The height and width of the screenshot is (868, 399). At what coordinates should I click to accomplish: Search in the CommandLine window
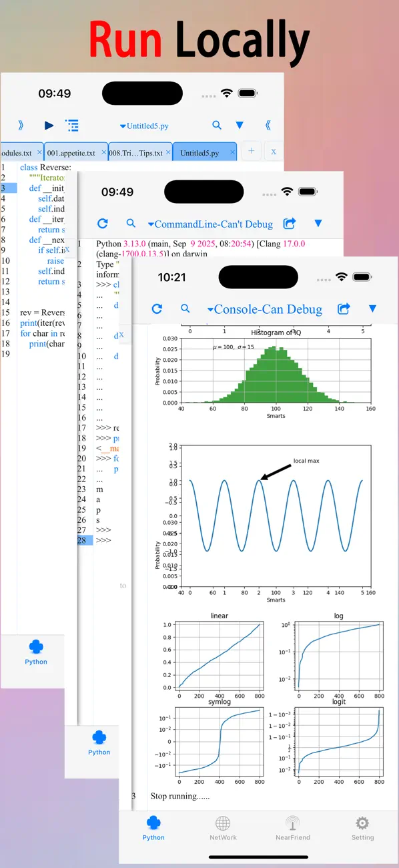pyautogui.click(x=131, y=224)
